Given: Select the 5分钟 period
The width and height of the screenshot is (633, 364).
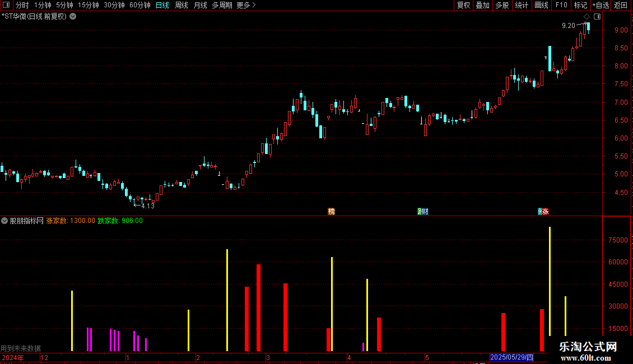Looking at the screenshot, I should tap(64, 5).
